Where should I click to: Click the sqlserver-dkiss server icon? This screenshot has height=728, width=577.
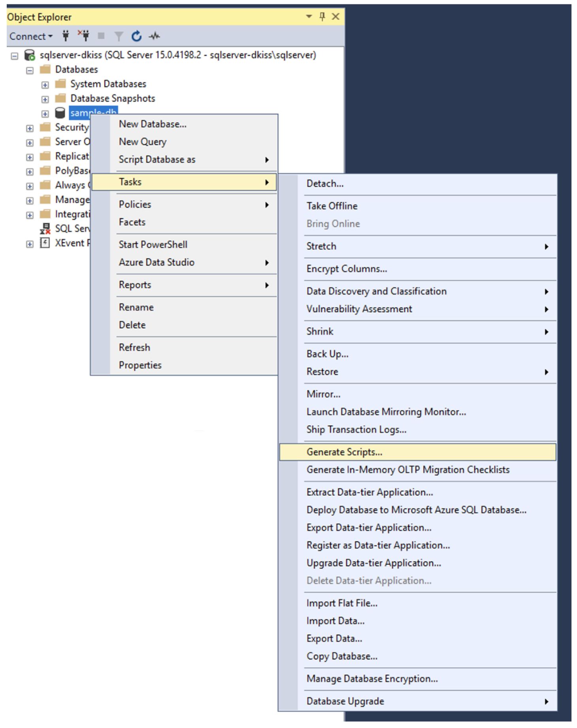point(30,55)
